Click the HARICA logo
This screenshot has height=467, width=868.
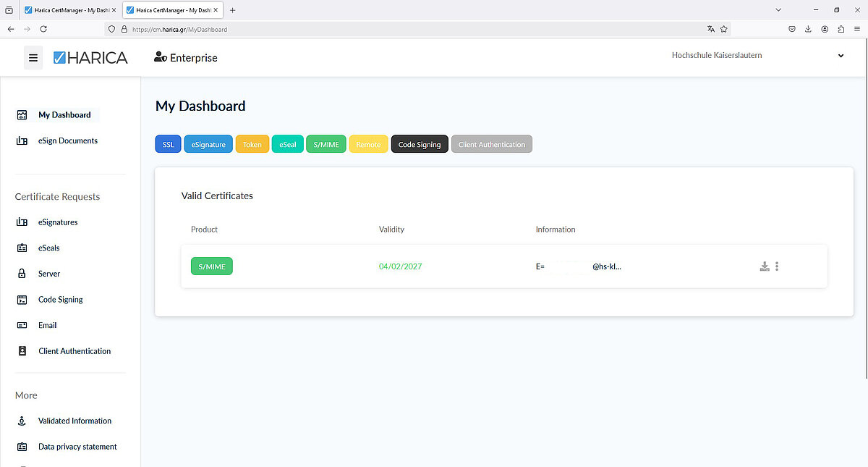pyautogui.click(x=90, y=58)
